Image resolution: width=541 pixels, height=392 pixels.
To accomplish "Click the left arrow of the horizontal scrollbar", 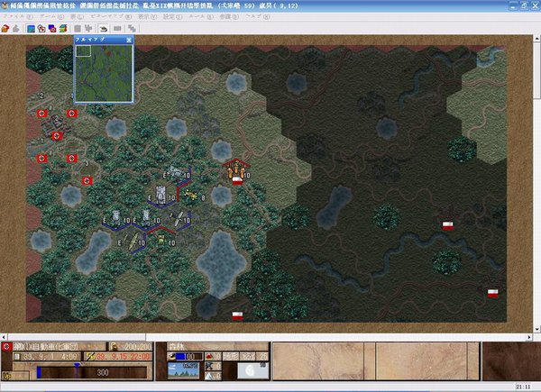I will click(x=4, y=337).
